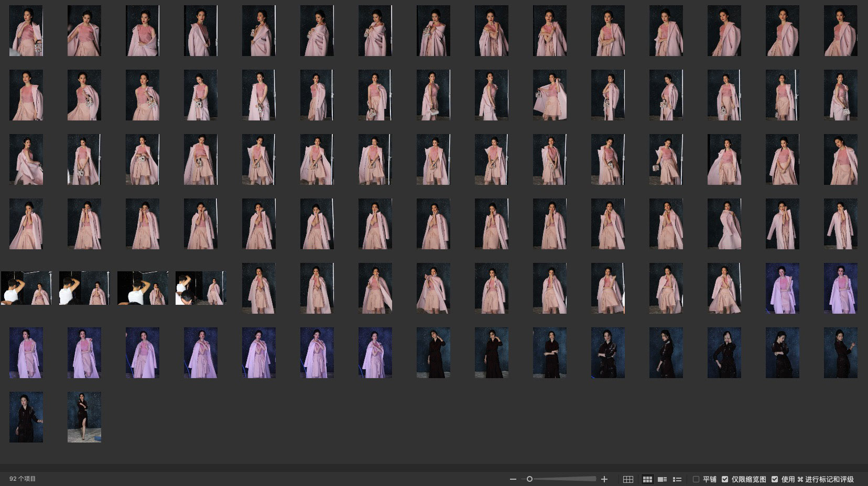Viewport: 868px width, 486px height.
Task: Switch to details view layout
Action: (662, 479)
